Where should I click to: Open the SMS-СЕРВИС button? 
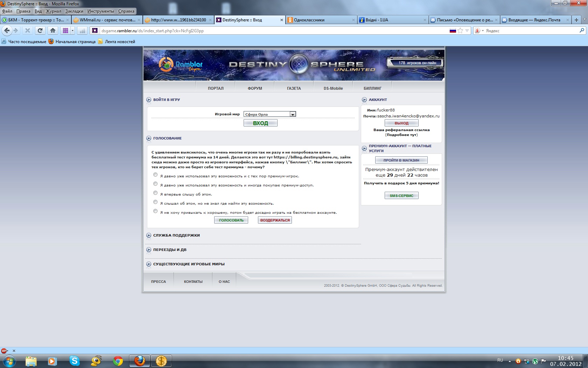coord(401,196)
